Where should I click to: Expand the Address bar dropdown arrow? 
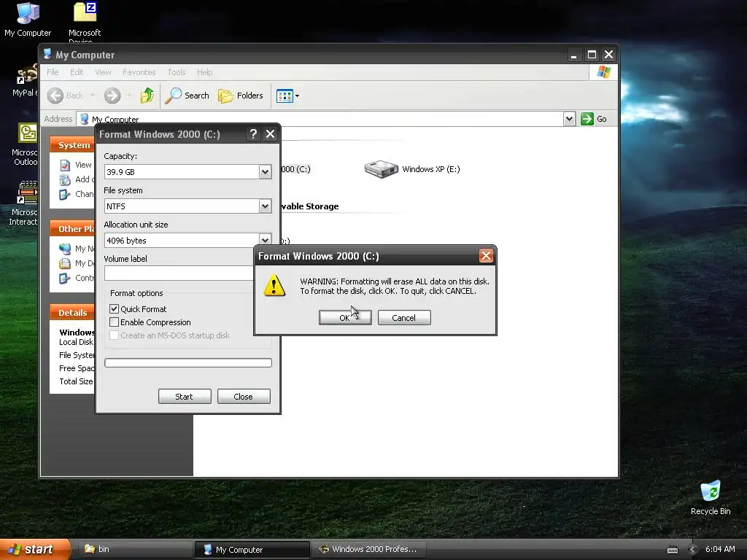tap(569, 119)
